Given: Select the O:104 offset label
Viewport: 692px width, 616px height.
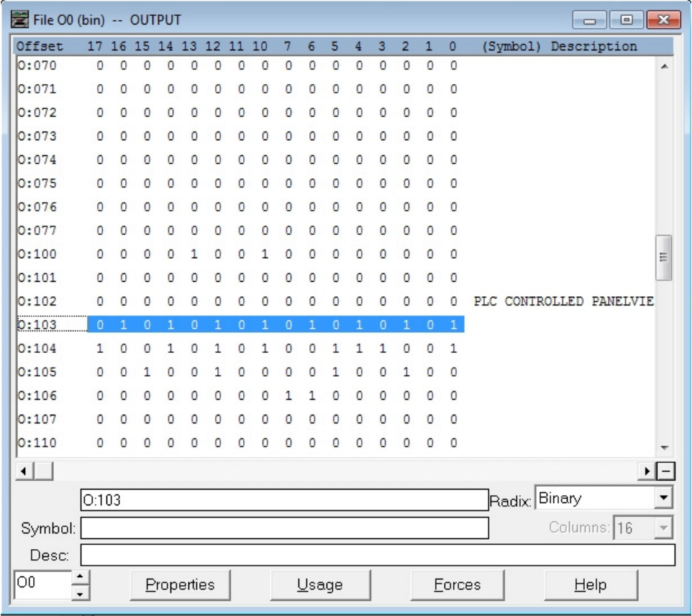Looking at the screenshot, I should click(37, 349).
